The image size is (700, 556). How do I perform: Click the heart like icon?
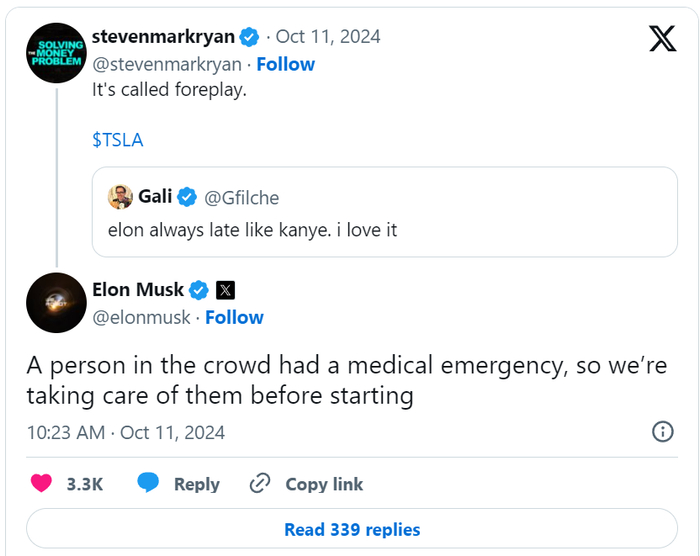[x=41, y=484]
